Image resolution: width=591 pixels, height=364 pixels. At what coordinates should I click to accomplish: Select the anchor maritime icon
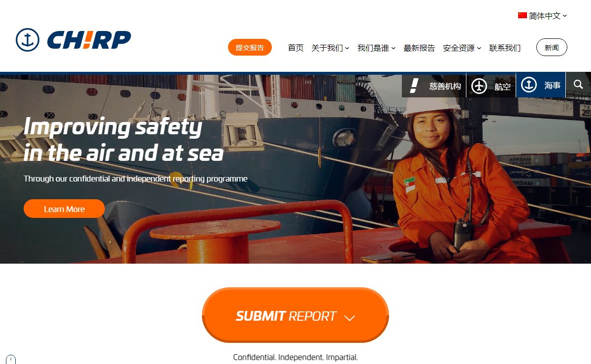pyautogui.click(x=529, y=85)
